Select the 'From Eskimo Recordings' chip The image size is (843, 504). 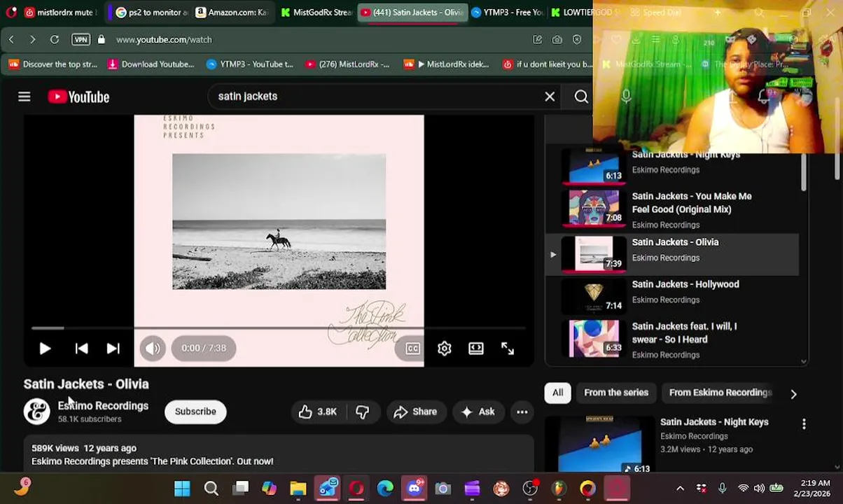[x=720, y=393]
